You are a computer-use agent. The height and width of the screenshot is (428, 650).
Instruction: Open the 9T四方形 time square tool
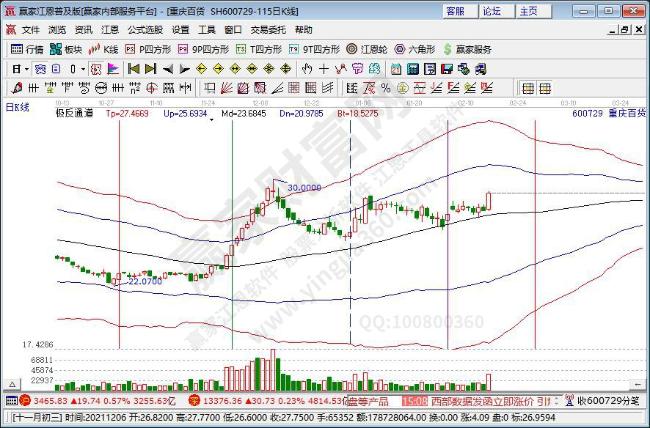point(314,49)
